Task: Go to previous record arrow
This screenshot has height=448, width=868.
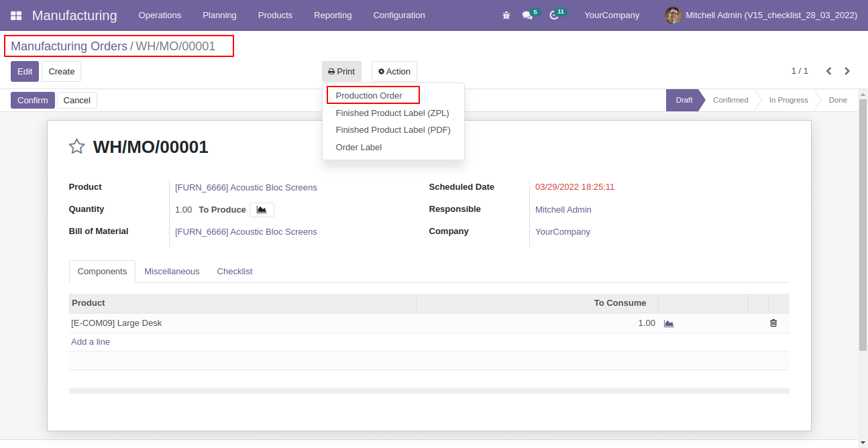Action: tap(829, 71)
